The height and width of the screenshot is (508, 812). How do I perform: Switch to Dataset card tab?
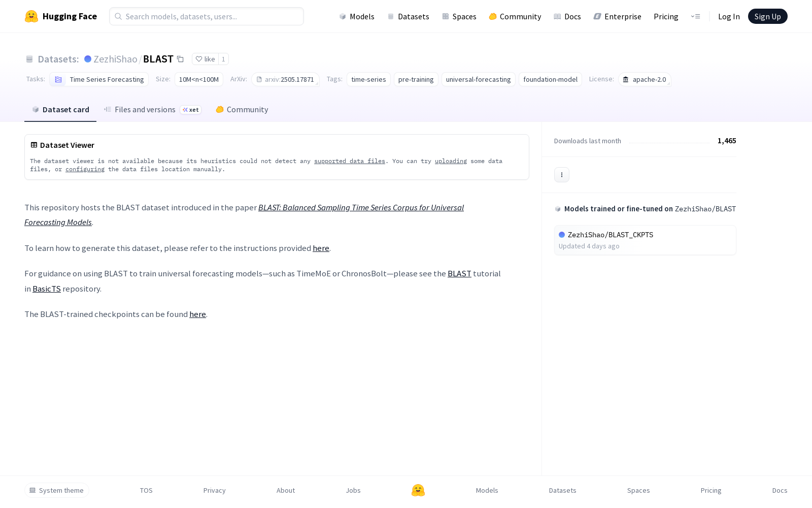tap(60, 110)
